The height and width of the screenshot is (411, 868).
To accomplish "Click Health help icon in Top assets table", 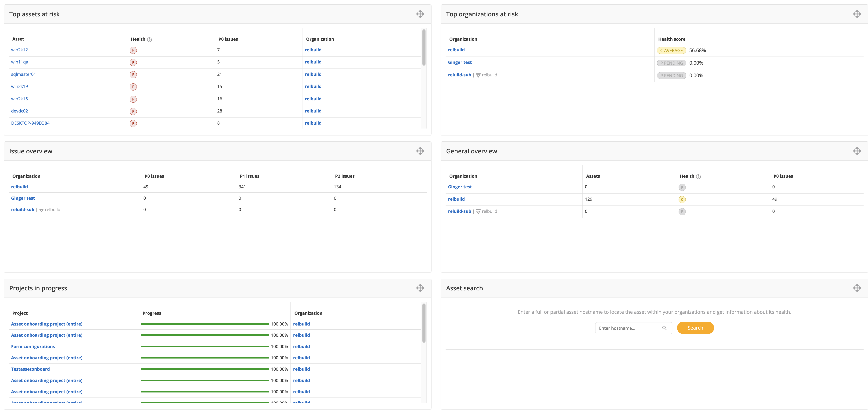I will [x=150, y=39].
